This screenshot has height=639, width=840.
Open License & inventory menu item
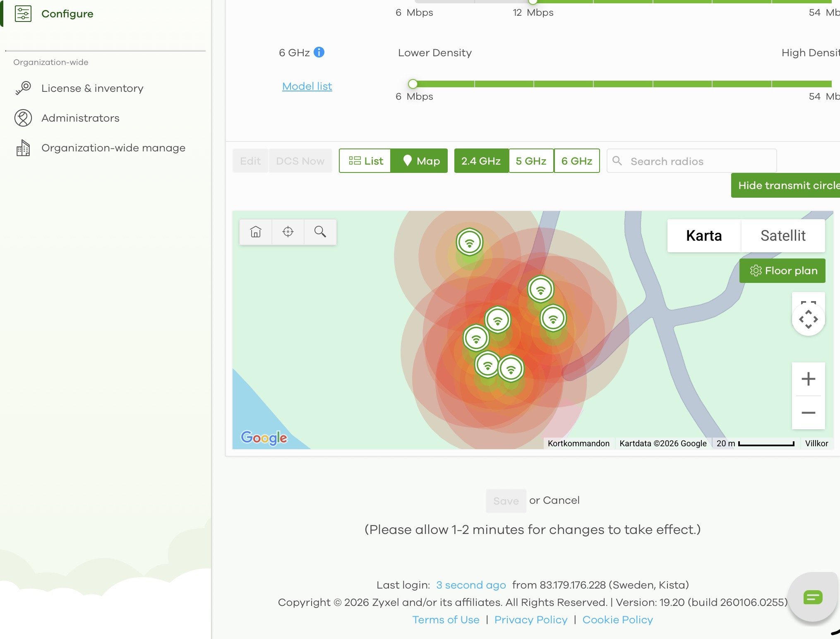(92, 88)
